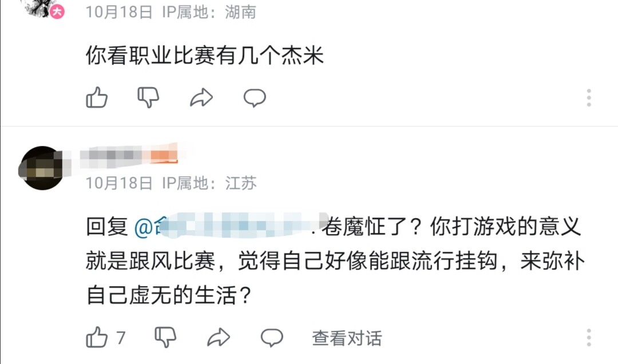Share the 卷魔怔了 reply comment

(x=218, y=338)
